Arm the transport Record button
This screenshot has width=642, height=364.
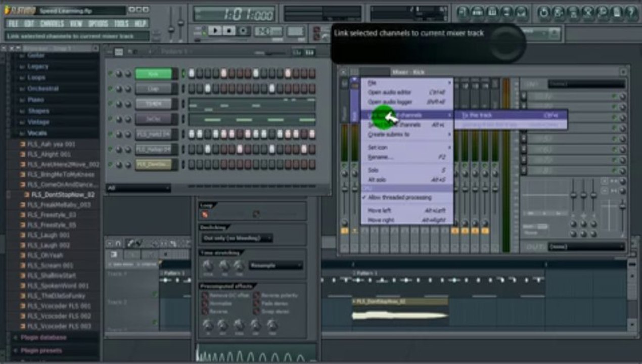tap(243, 31)
